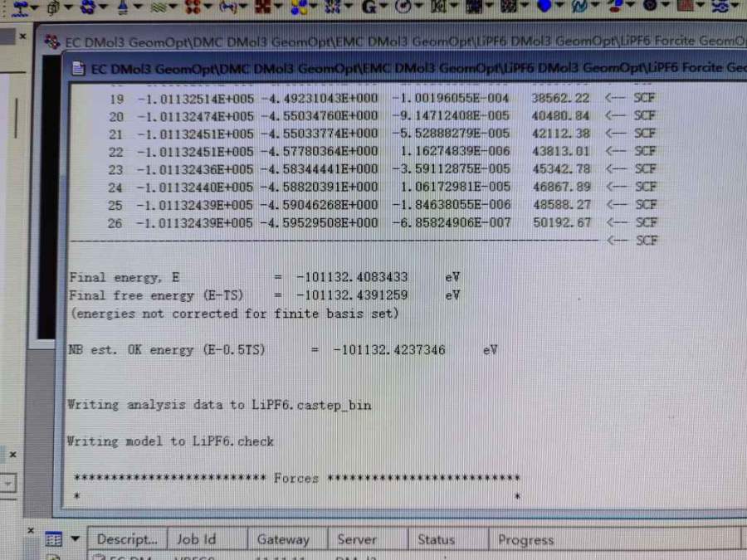This screenshot has height=560, width=747.
Task: Select the output window title bar
Action: tap(404, 69)
